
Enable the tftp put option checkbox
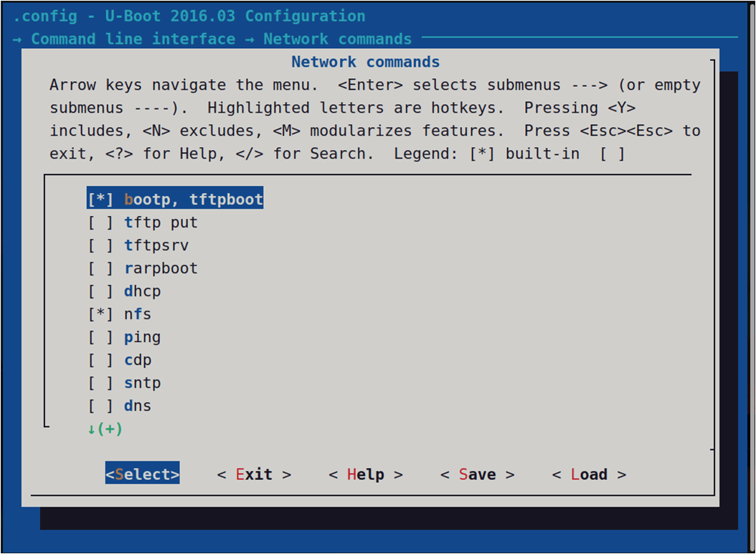point(100,222)
